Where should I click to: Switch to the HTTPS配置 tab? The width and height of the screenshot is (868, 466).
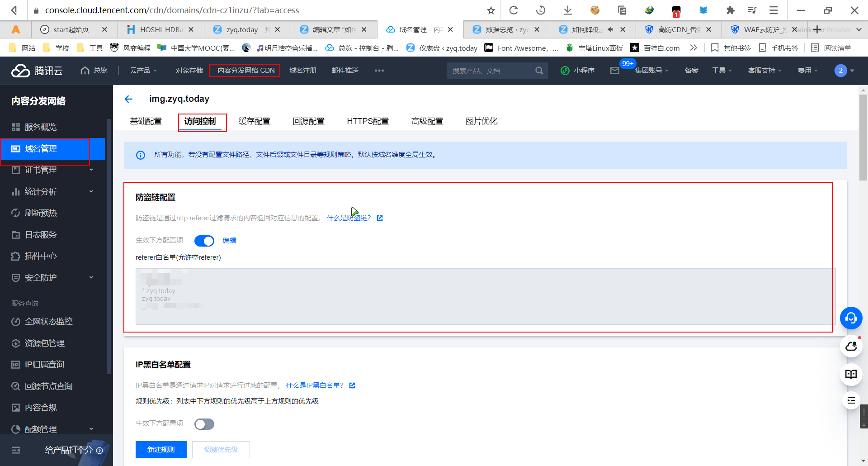pos(368,121)
